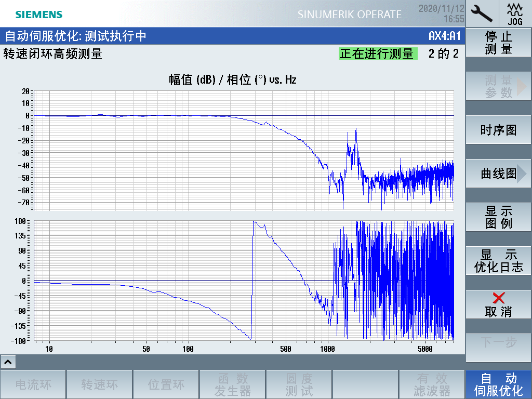532x399 pixels.
Task: Expand the 曲线图 softkey arrow
Action: click(x=522, y=174)
